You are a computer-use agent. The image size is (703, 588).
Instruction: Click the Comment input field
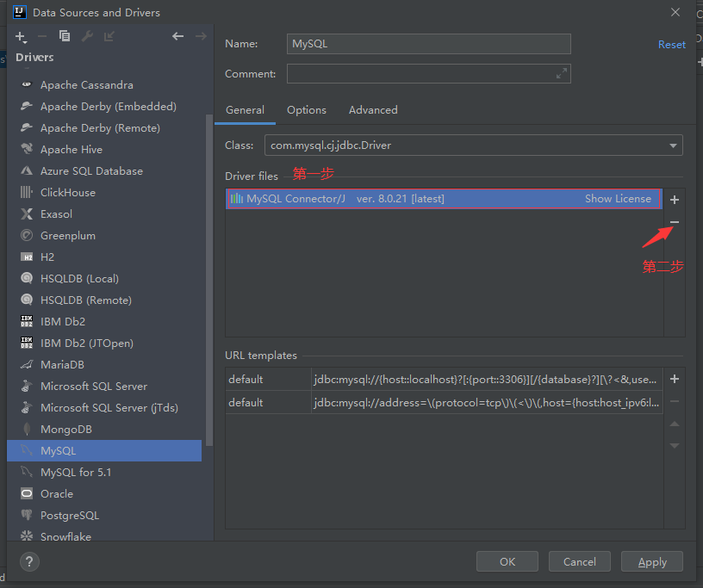click(429, 73)
